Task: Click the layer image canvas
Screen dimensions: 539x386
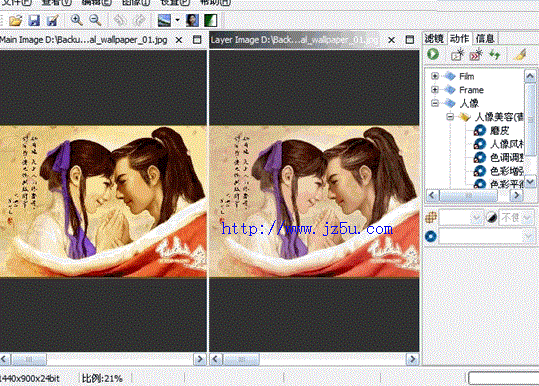Action: (x=314, y=201)
